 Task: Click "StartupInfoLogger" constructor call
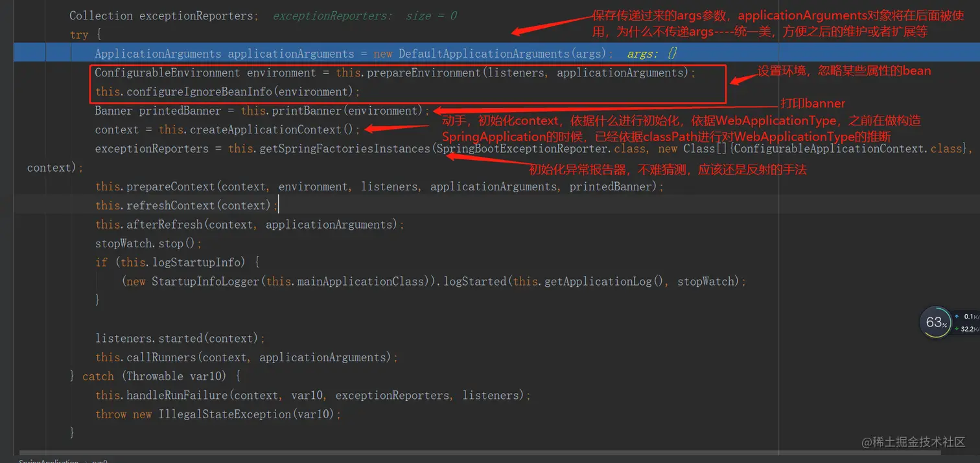(x=205, y=282)
